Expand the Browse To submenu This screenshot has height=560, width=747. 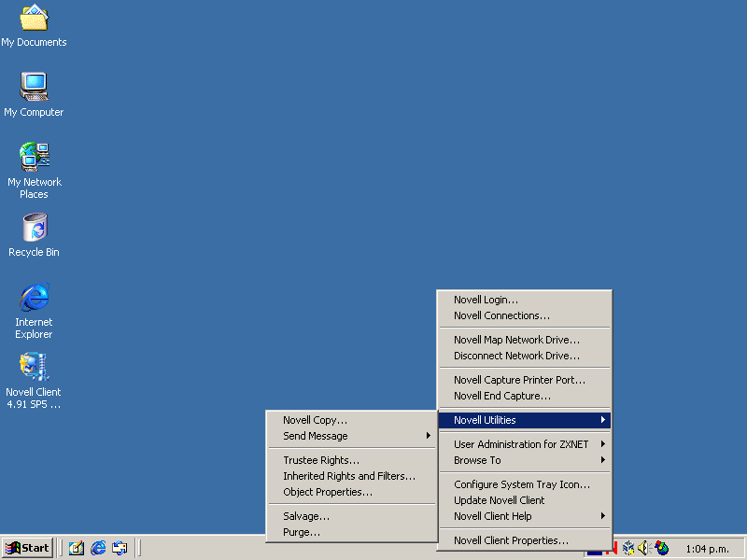[525, 460]
